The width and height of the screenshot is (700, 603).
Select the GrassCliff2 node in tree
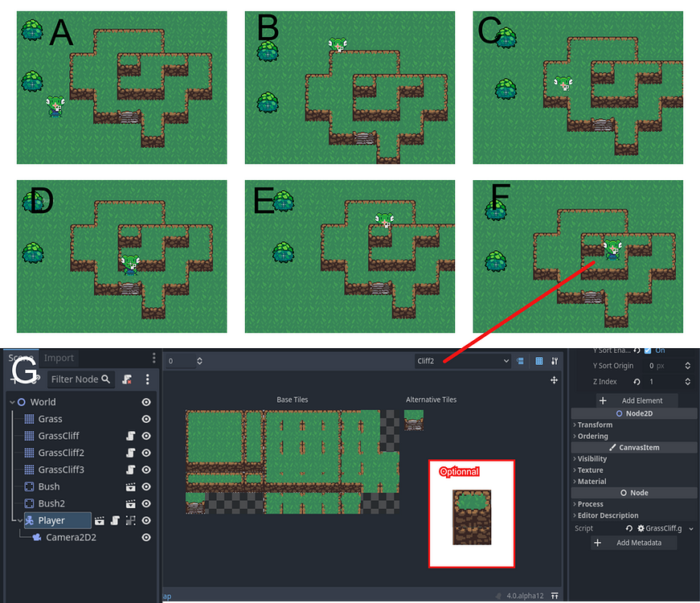point(61,453)
